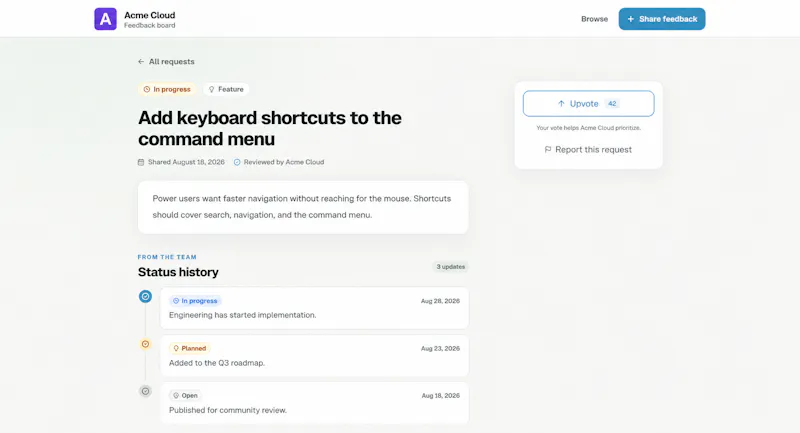This screenshot has width=800, height=433.
Task: Open the Browse navigation link
Action: coord(594,19)
